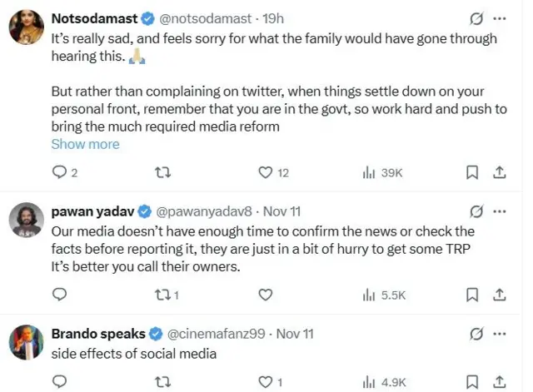View analytics for Notsodamast's 39K views
533x392 pixels.
pyautogui.click(x=382, y=172)
